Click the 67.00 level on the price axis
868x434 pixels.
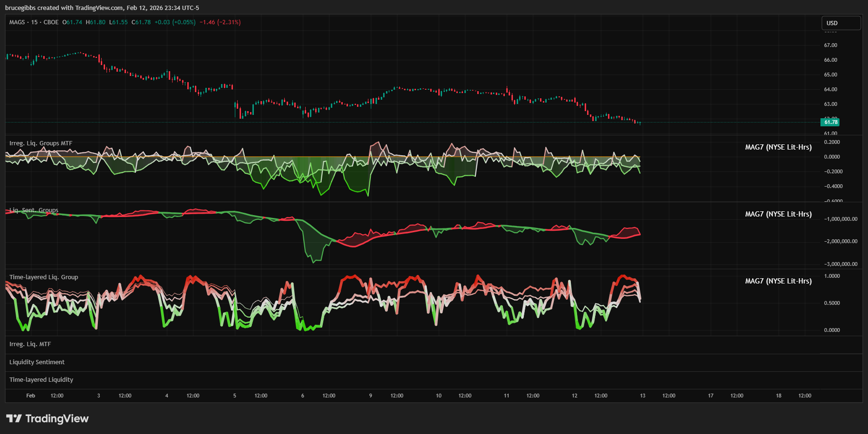point(830,45)
